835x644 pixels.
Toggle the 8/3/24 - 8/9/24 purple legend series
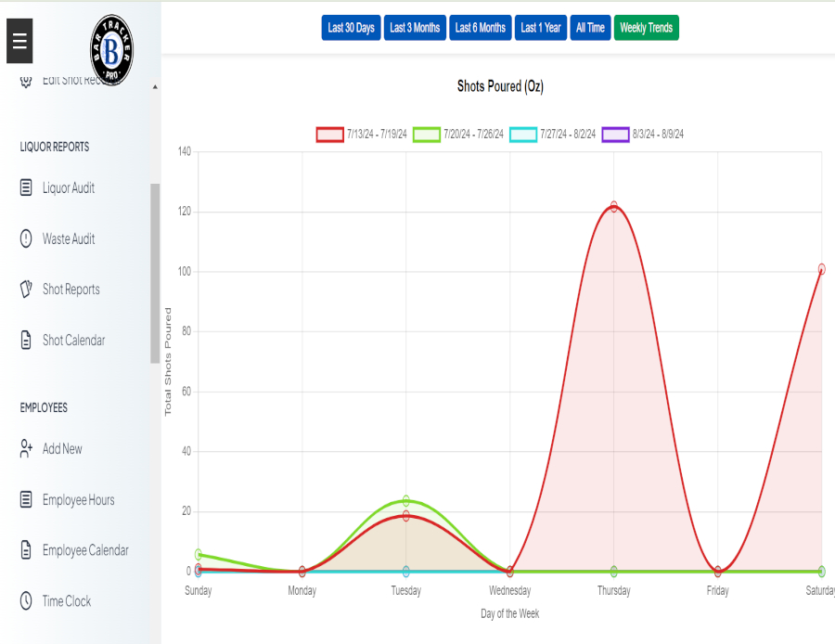click(615, 135)
